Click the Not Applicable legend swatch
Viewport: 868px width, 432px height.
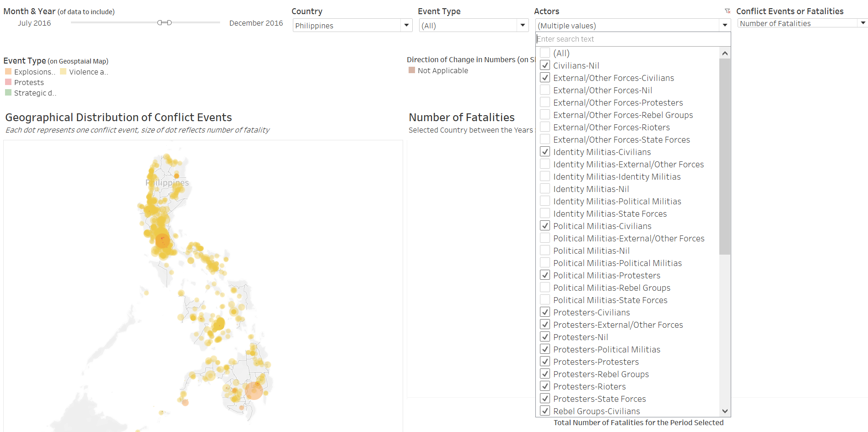pos(412,70)
